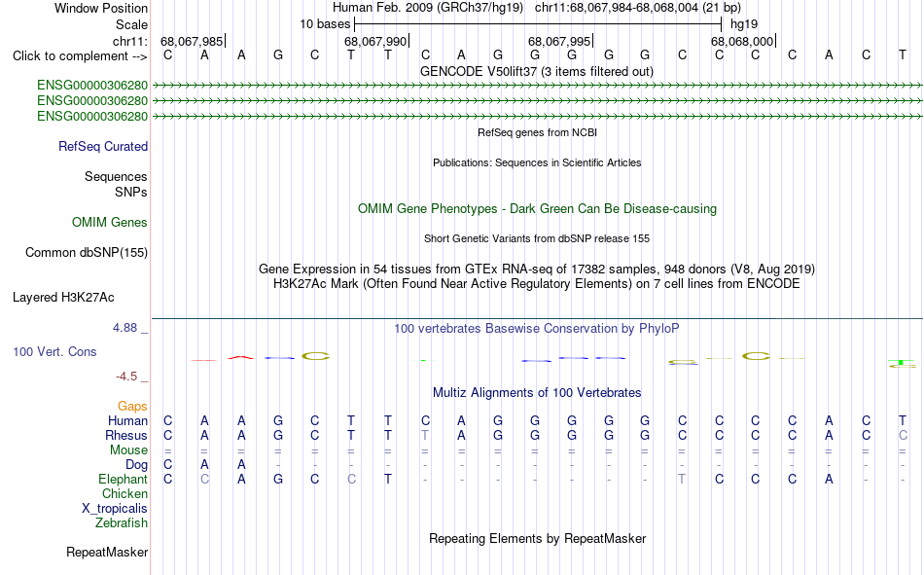Click the hg19 label beside scale bar
Screen dimensions: 924x575
(744, 24)
